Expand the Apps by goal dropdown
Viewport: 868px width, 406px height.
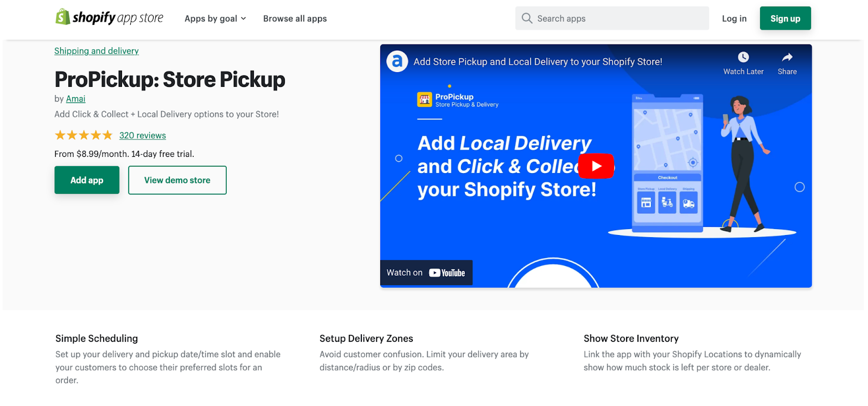(x=215, y=18)
